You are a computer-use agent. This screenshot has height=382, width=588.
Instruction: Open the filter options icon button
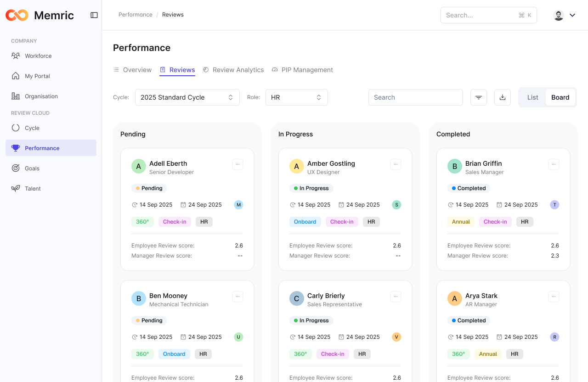click(x=479, y=97)
